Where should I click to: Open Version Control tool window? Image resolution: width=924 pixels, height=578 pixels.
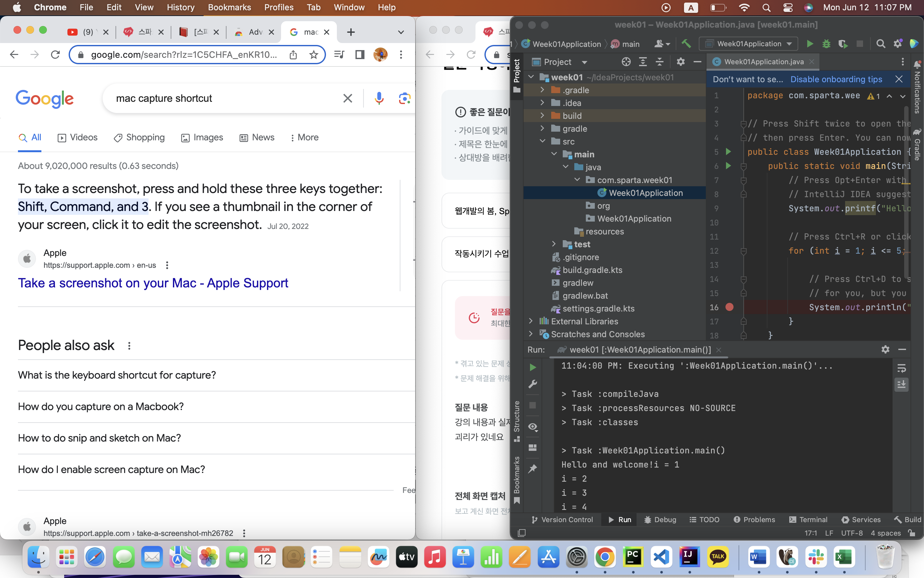point(562,520)
